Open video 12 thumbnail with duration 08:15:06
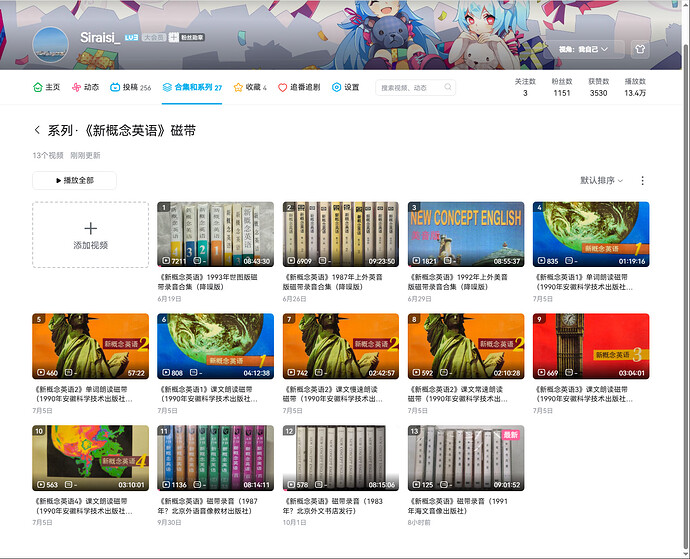This screenshot has width=690, height=559. (341, 458)
